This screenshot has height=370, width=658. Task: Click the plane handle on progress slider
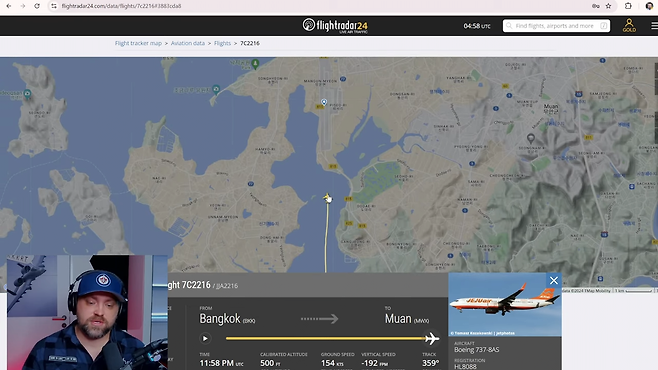coord(431,339)
